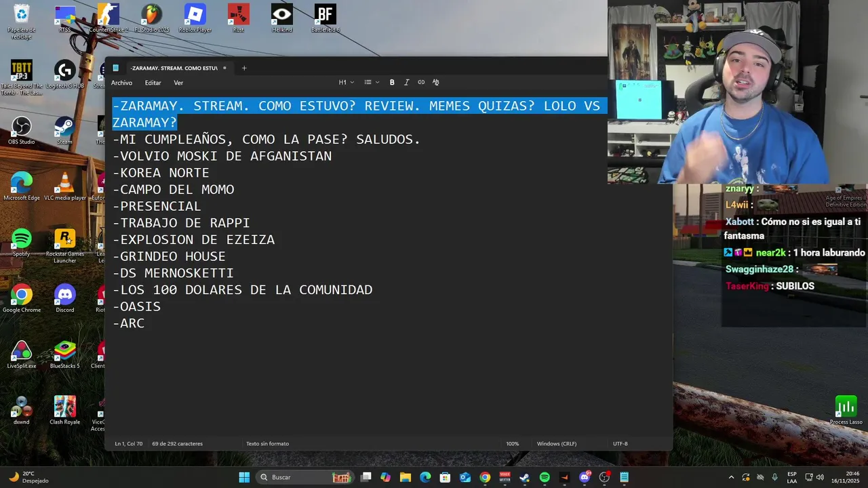Select the Clash Royale desktop icon
This screenshot has height=488, width=868.
65,410
